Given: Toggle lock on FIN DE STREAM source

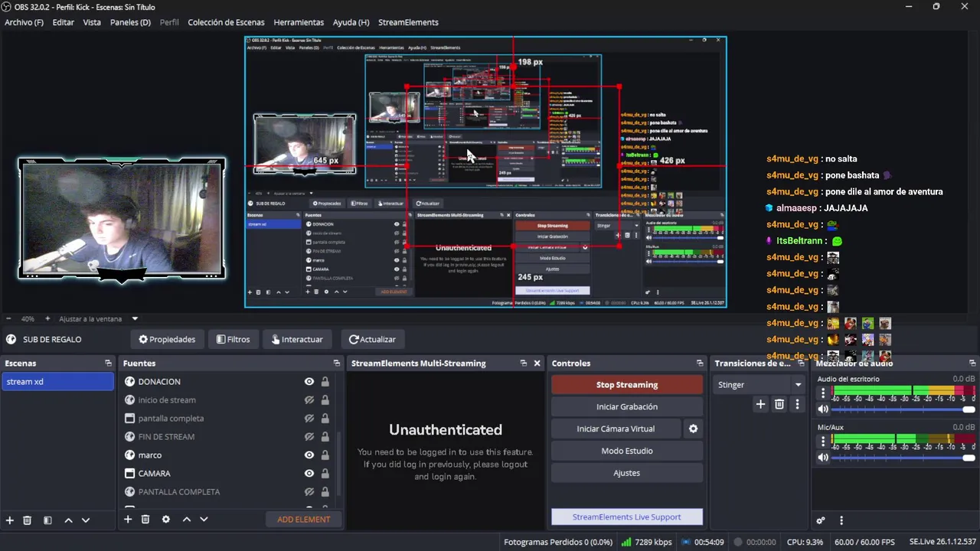Looking at the screenshot, I should pos(325,437).
